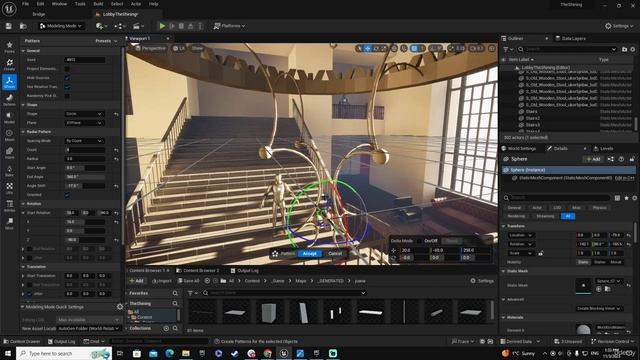Select the Favs category in the modeling sidebar
This screenshot has width=640, height=360.
point(9,47)
